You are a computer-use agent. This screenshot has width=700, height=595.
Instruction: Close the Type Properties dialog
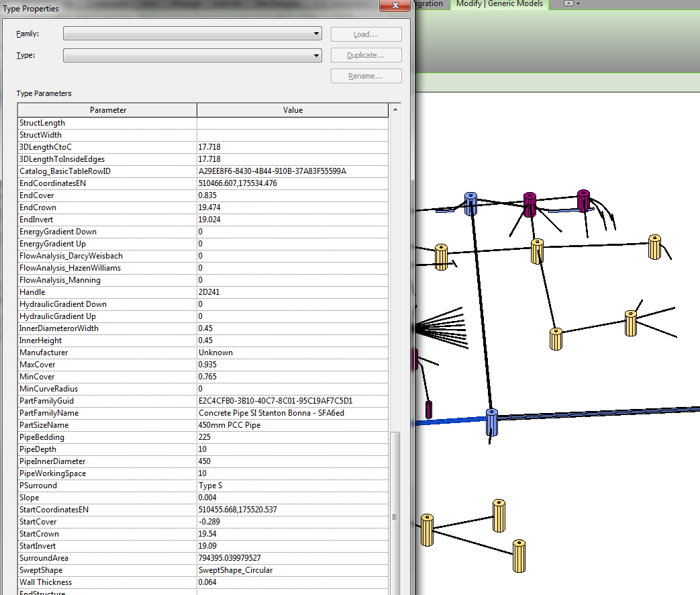click(395, 5)
